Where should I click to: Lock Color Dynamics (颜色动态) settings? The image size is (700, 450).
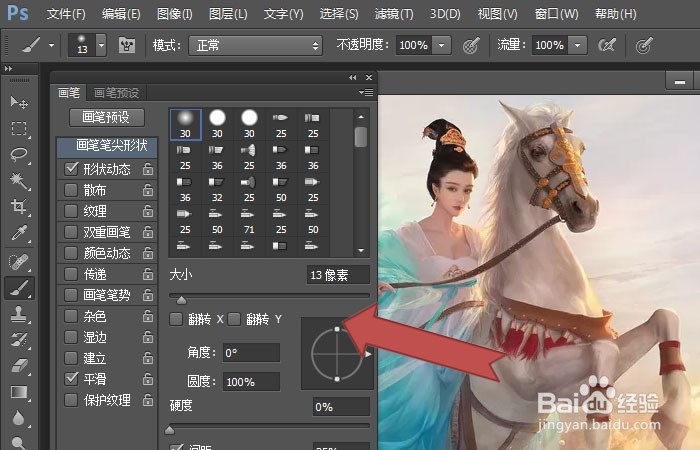coord(148,253)
